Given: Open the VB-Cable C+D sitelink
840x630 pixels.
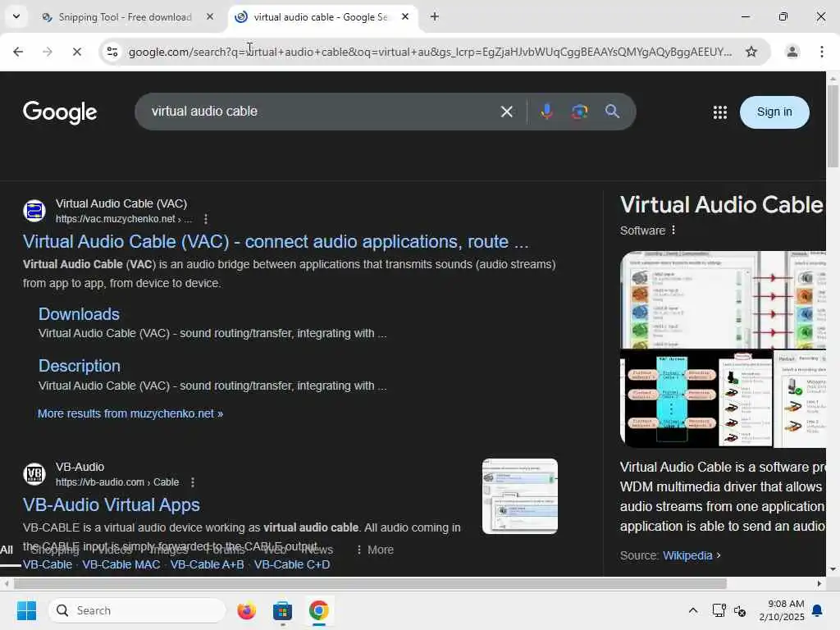Looking at the screenshot, I should [292, 564].
